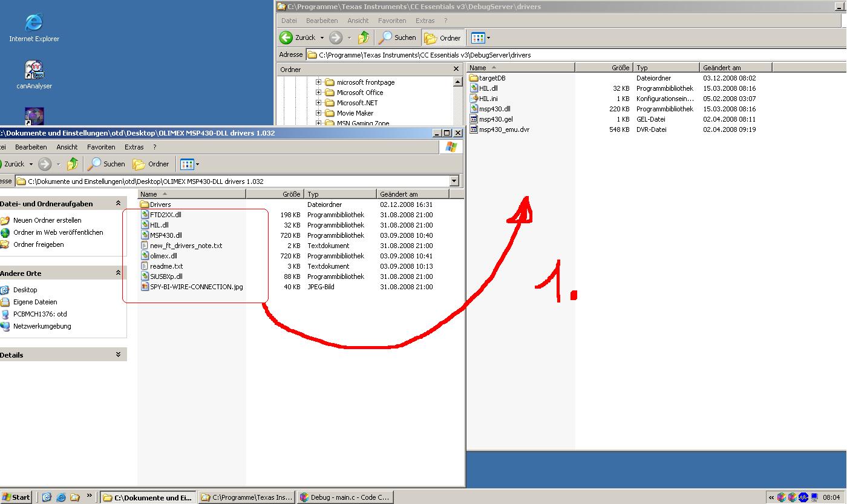The width and height of the screenshot is (847, 504).
Task: Select msp430.dll in drivers window
Action: click(490, 109)
